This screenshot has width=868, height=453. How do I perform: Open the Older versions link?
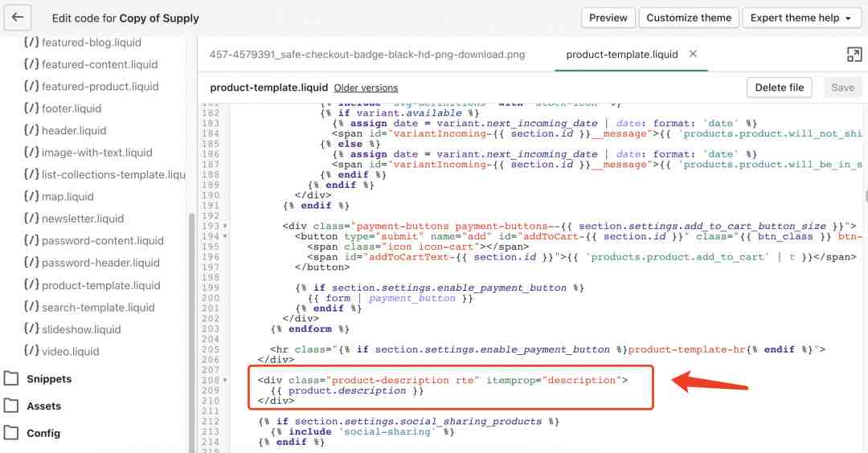click(x=366, y=88)
